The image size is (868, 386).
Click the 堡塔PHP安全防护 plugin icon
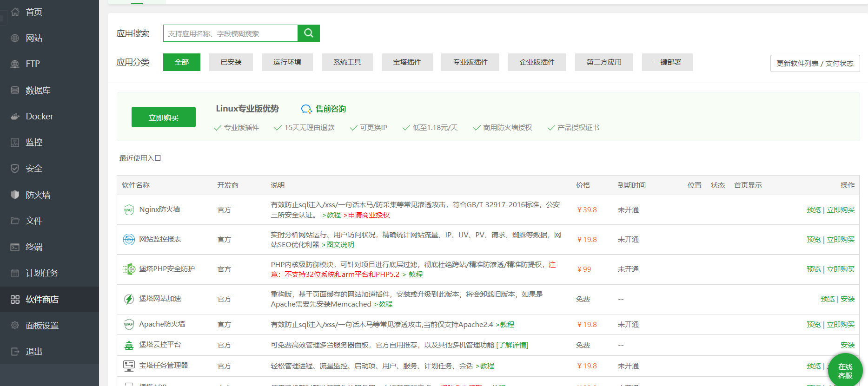coord(129,269)
